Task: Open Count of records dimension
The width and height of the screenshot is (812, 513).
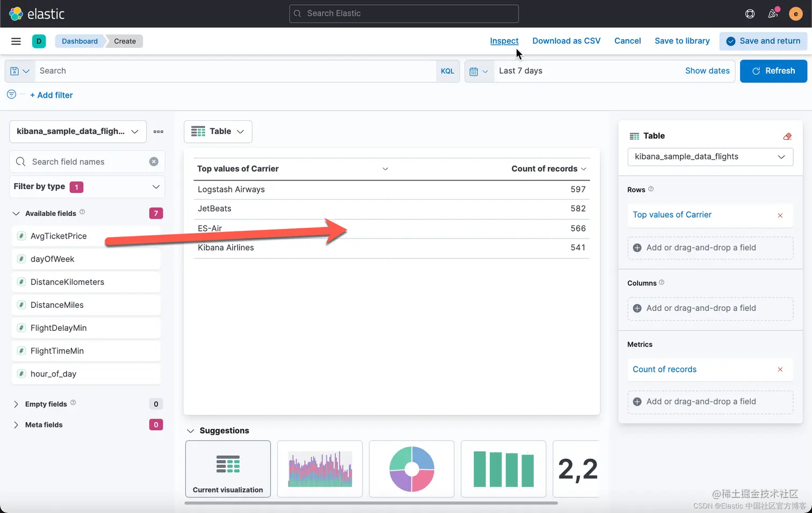Action: click(x=664, y=370)
